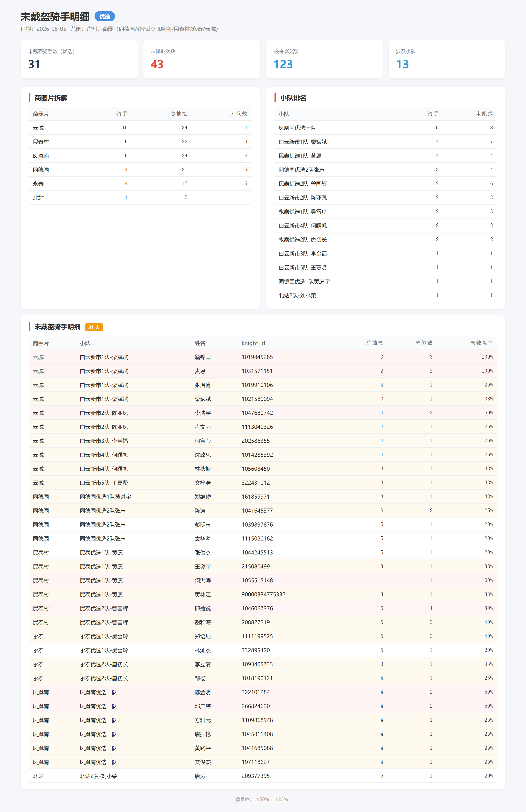Click the "小队排名" section heading
The height and width of the screenshot is (812, 526).
click(x=293, y=98)
